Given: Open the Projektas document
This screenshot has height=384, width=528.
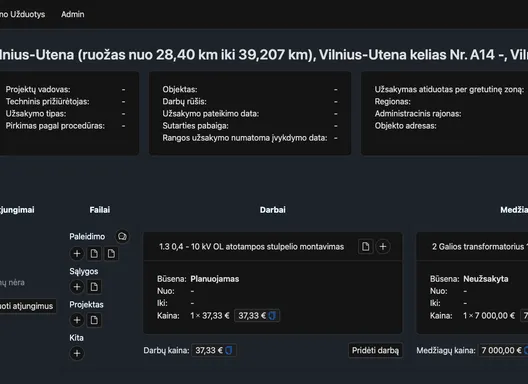Looking at the screenshot, I should tap(94, 320).
